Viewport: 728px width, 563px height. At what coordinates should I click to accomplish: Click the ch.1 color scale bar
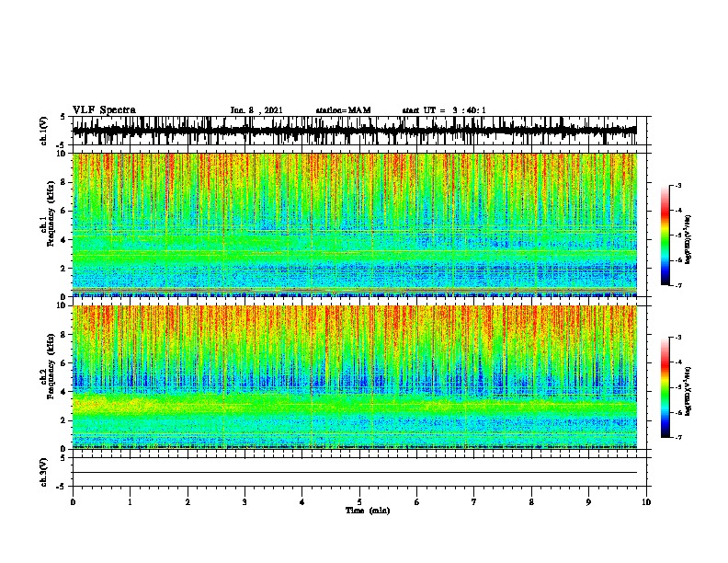[665, 236]
